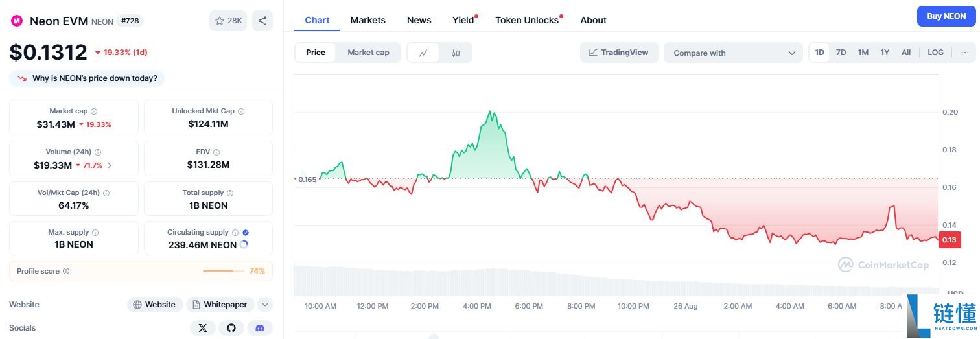Expand more website links chevron
This screenshot has width=980, height=339.
[264, 305]
